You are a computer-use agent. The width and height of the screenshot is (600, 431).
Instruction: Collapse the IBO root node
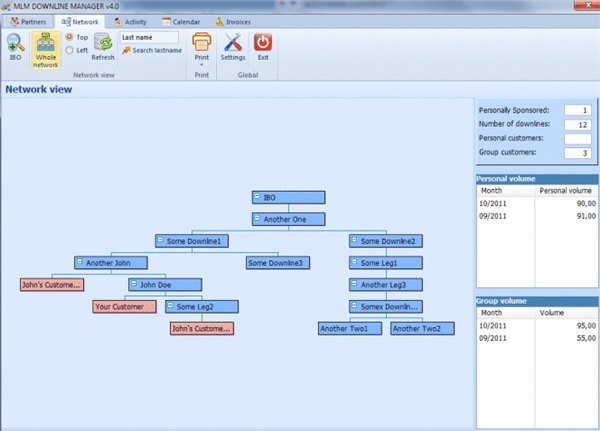257,196
